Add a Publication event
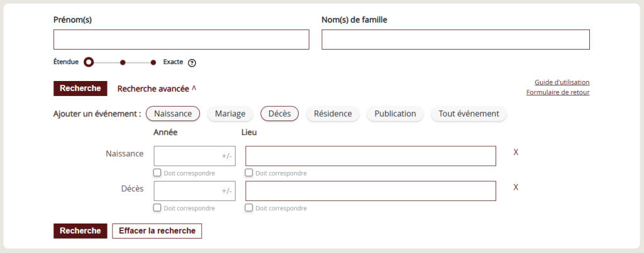 coord(395,114)
